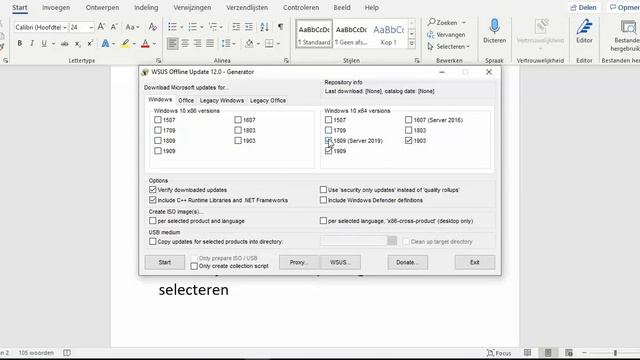Justify text alignment
640x360 pixels.
pos(210,43)
